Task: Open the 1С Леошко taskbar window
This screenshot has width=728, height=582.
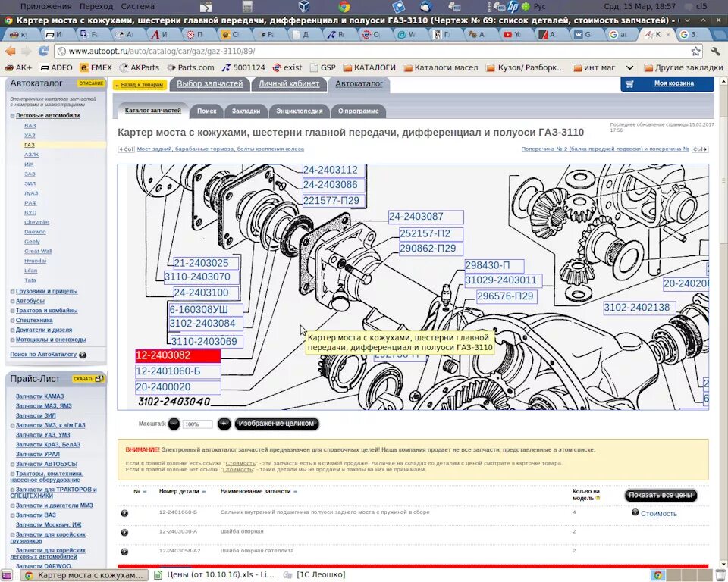Action: click(315, 575)
